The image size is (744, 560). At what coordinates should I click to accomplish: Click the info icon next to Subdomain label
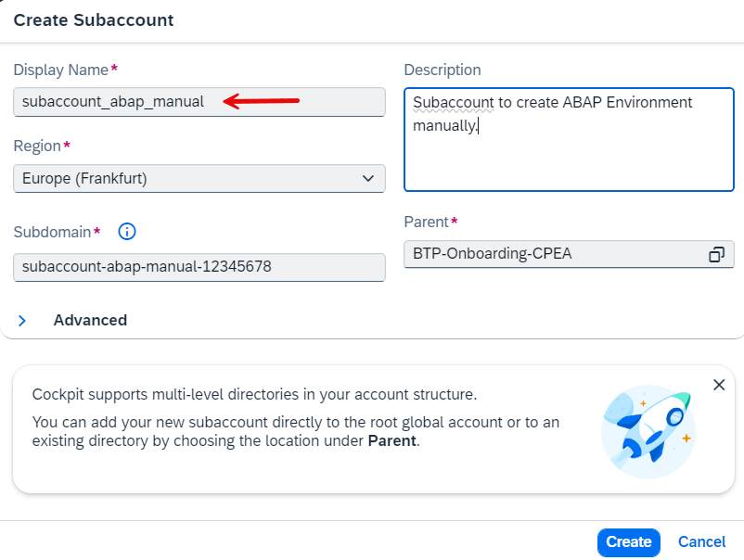coord(126,232)
